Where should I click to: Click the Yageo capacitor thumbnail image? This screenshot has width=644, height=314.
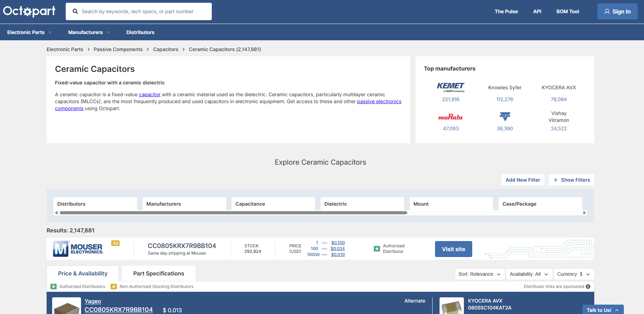tap(66, 306)
